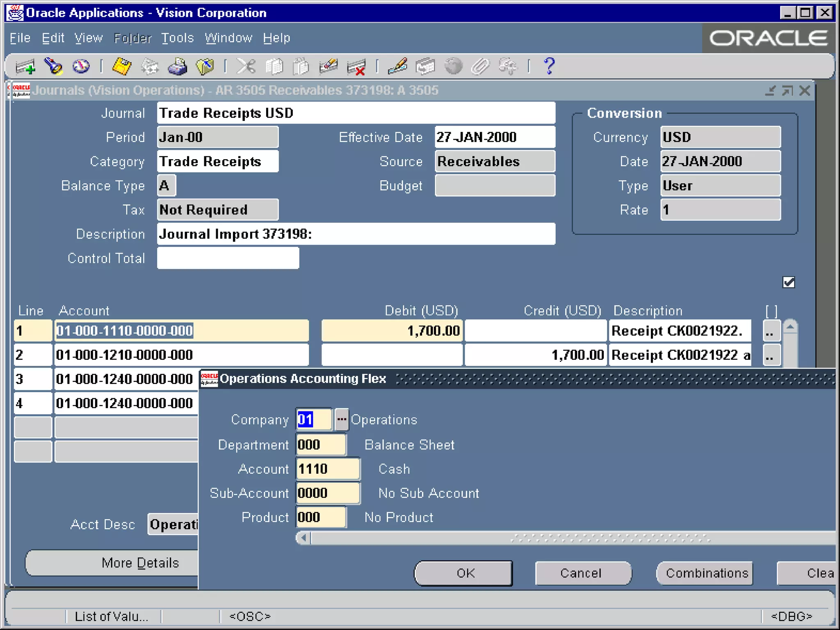Image resolution: width=840 pixels, height=630 pixels.
Task: Open Help via question mark icon
Action: 549,66
